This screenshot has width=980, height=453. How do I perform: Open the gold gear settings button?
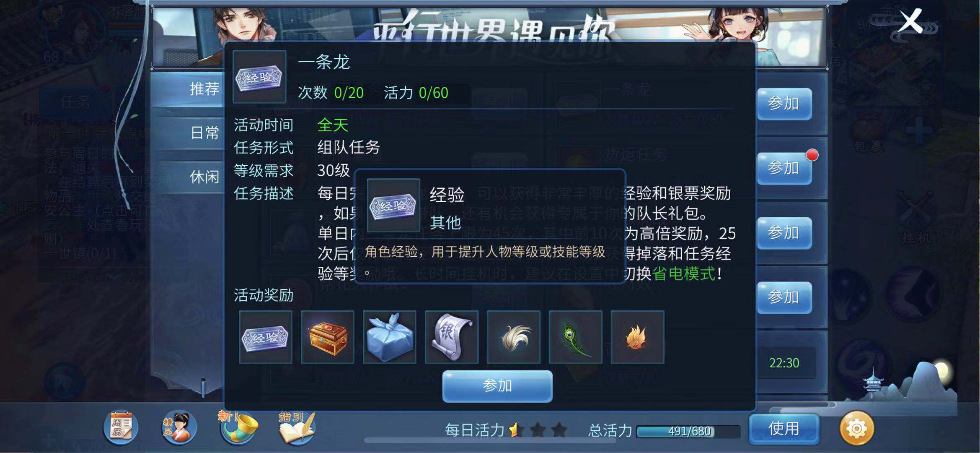[857, 428]
